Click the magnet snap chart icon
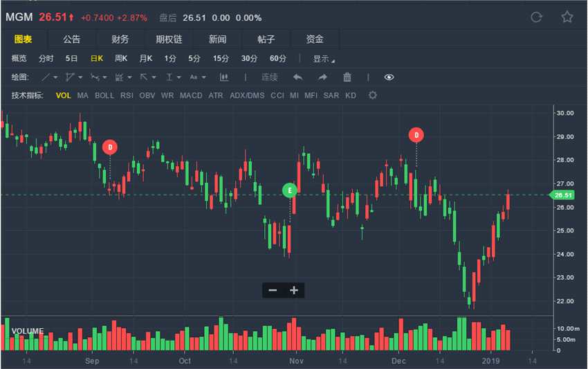 click(x=224, y=78)
